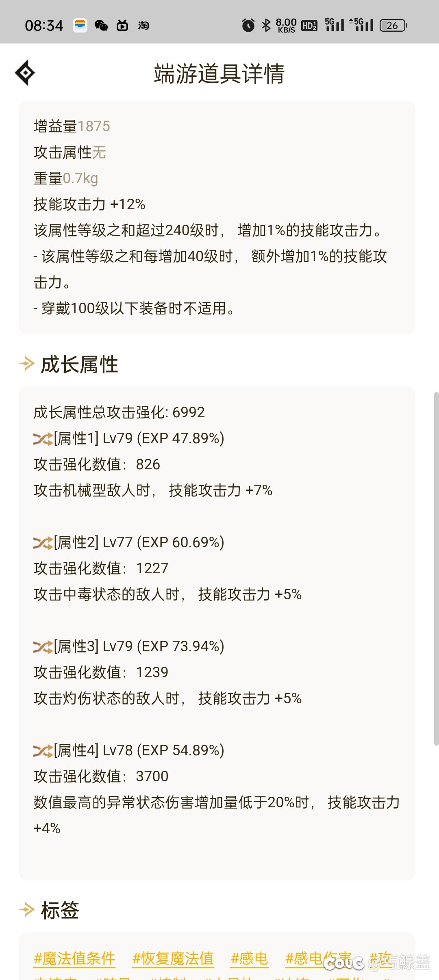This screenshot has width=439, height=980.
Task: Tap the diamond back icon in header
Action: (x=25, y=73)
